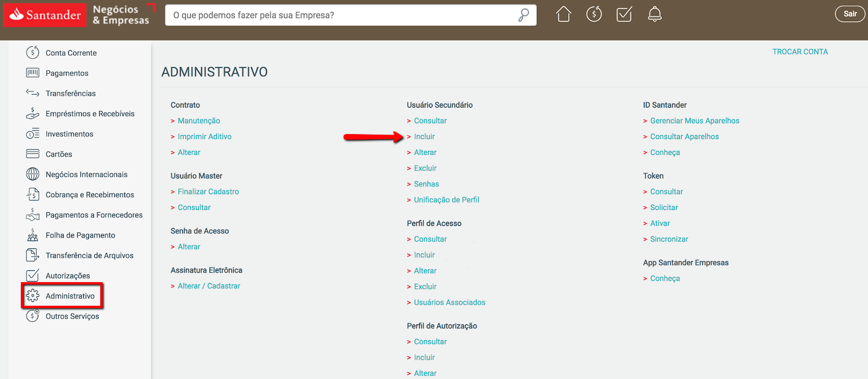Click the Transferências arrows icon
This screenshot has height=379, width=868.
tap(33, 93)
